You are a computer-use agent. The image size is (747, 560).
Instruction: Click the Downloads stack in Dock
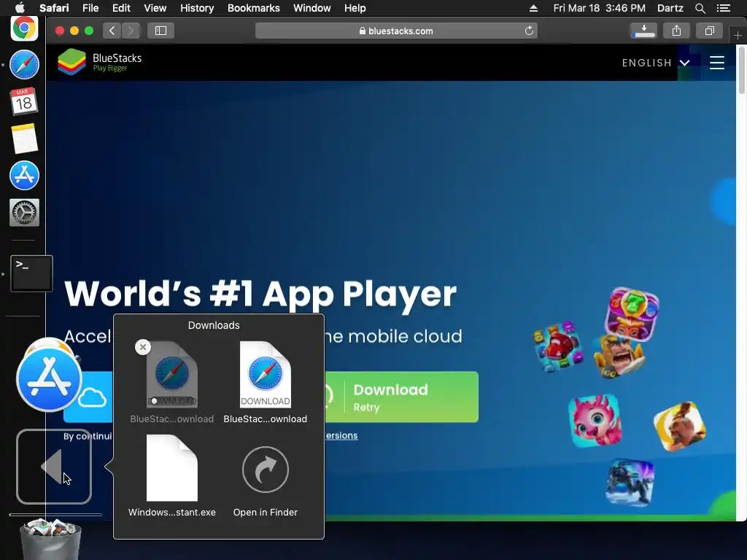tap(54, 467)
